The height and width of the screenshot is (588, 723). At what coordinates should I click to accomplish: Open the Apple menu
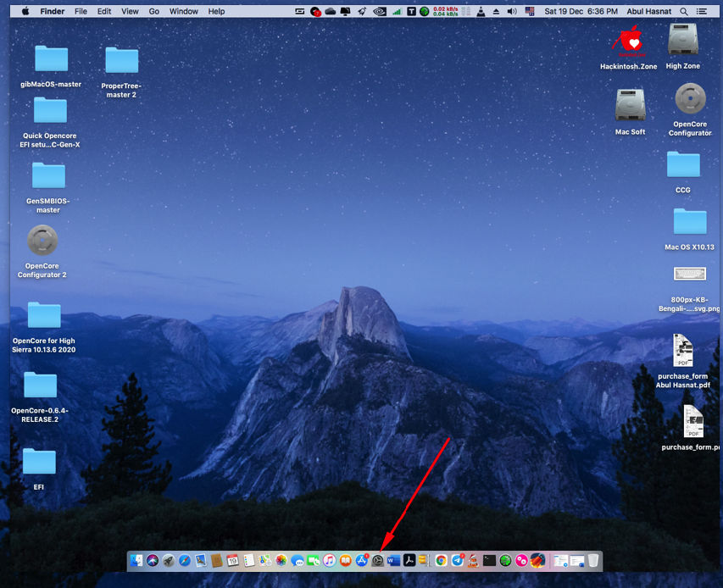point(25,12)
